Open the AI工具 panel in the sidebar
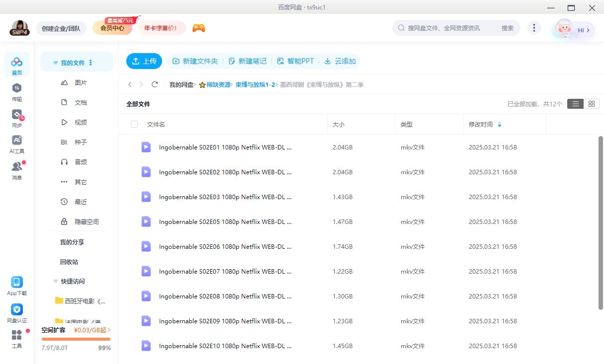Screen dimensions: 604x364 click(16, 144)
